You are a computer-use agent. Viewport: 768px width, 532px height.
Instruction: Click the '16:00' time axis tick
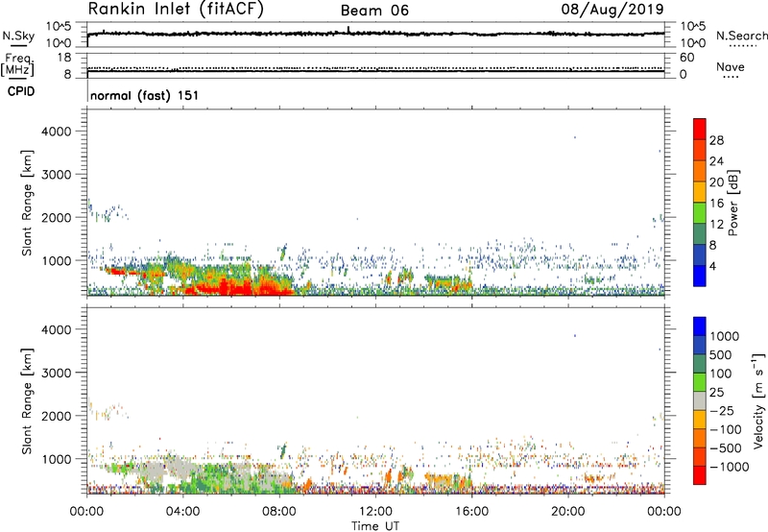pyautogui.click(x=471, y=512)
